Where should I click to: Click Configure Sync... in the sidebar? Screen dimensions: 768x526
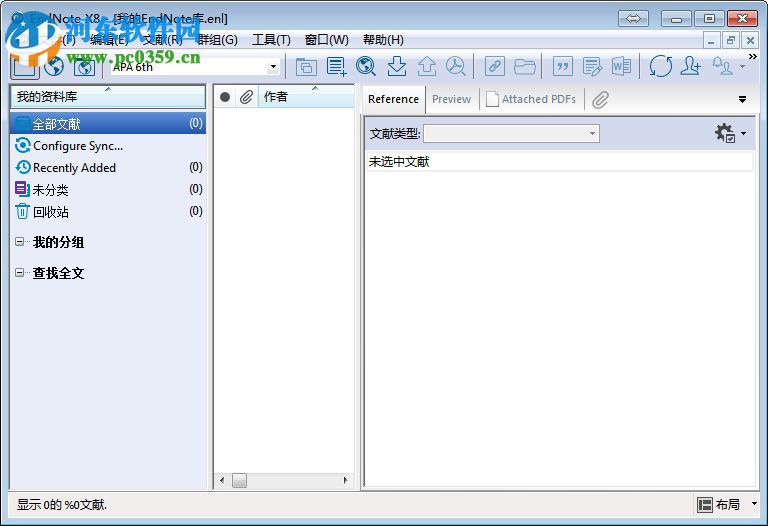(x=78, y=145)
